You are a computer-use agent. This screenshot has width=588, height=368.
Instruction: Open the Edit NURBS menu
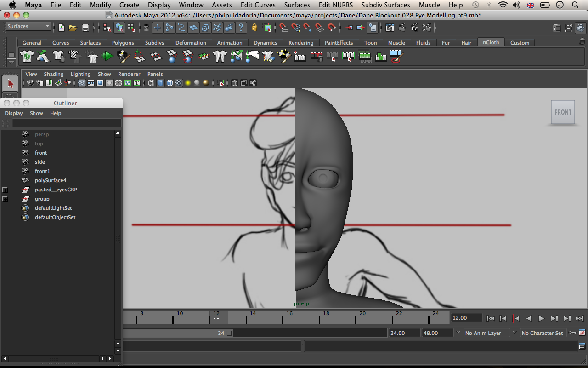click(335, 5)
